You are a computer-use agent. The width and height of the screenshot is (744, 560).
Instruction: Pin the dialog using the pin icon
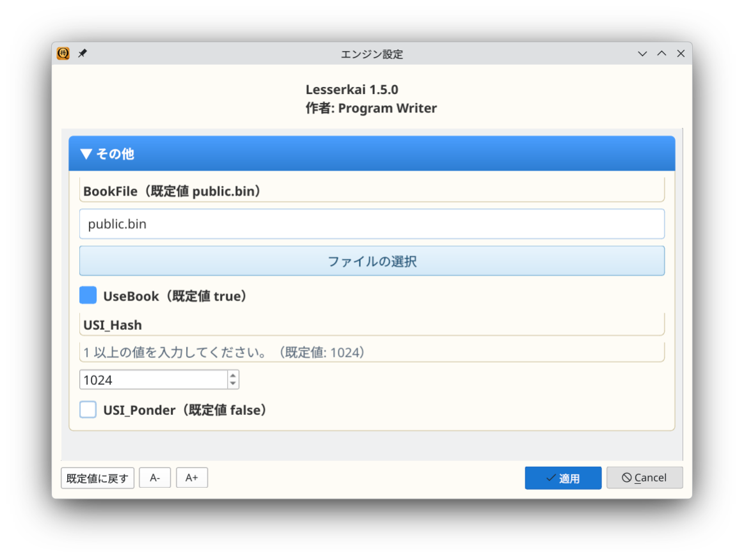click(82, 54)
